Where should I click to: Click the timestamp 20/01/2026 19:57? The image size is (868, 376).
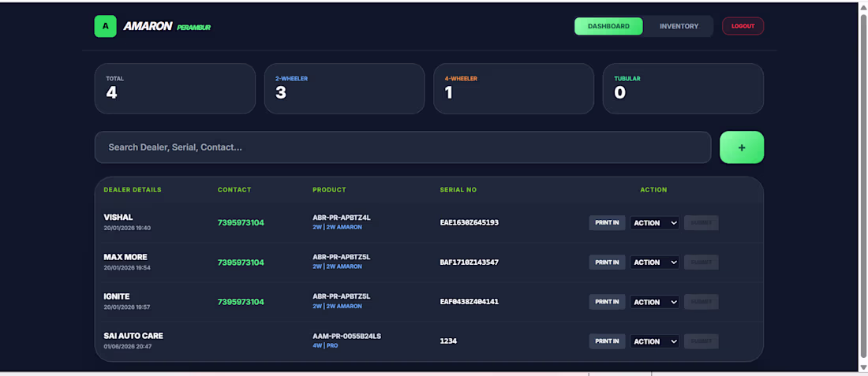pos(127,307)
